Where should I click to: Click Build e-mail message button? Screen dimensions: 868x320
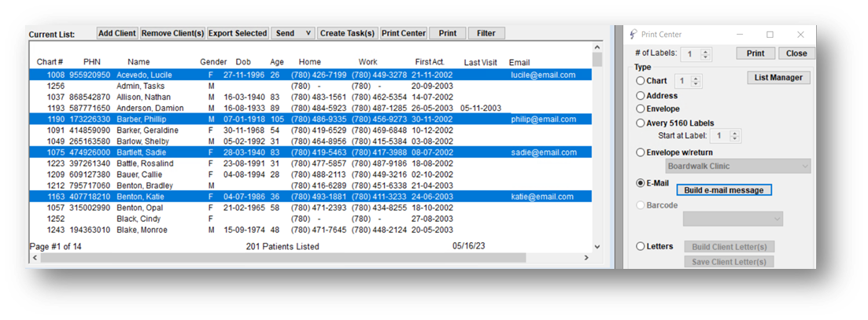coord(724,190)
